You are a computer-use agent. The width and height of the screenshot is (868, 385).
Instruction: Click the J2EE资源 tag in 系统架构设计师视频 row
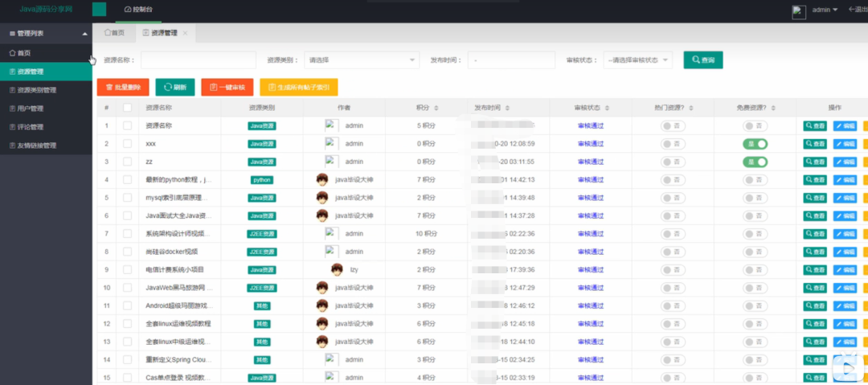262,234
